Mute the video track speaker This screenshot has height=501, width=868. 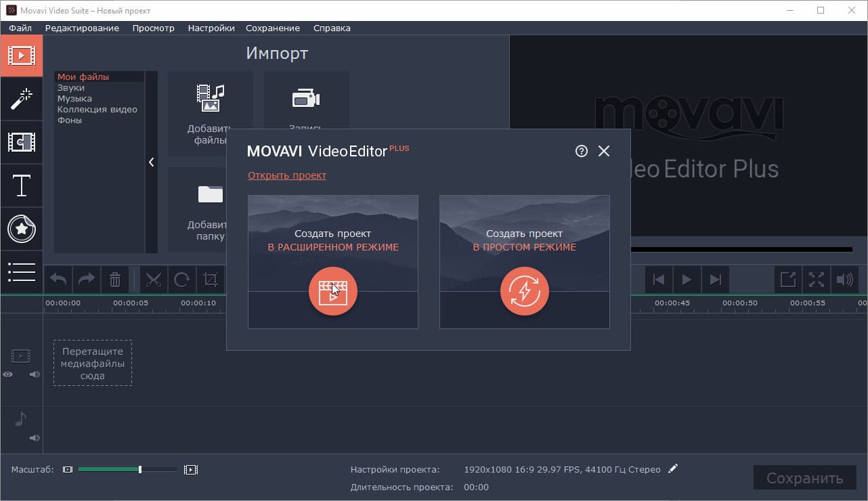click(35, 374)
